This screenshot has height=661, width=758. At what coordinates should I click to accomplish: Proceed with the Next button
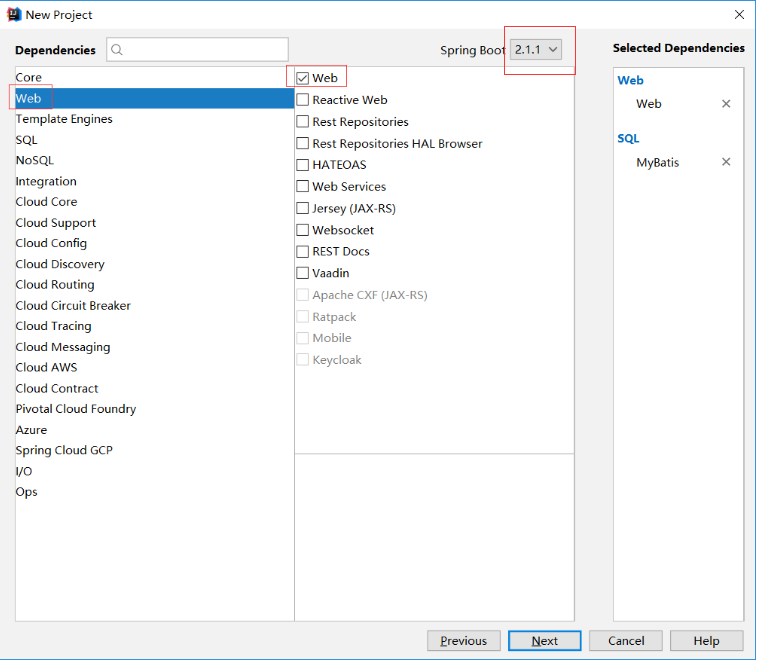pos(544,641)
